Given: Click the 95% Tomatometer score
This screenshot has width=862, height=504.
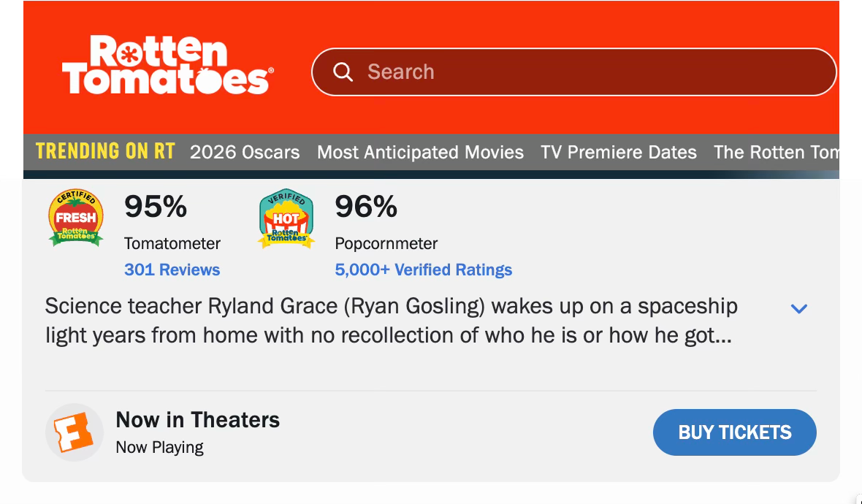Looking at the screenshot, I should (156, 207).
